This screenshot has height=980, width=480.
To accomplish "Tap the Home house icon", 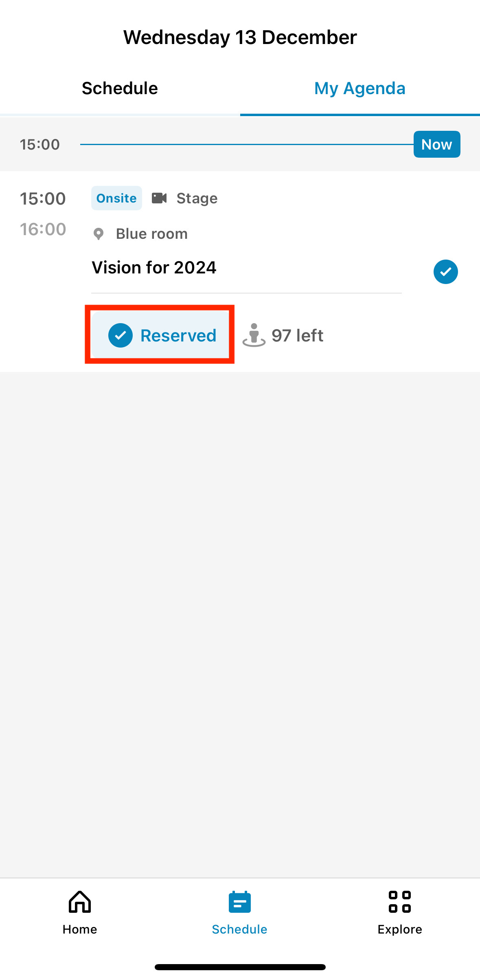I will (x=80, y=902).
